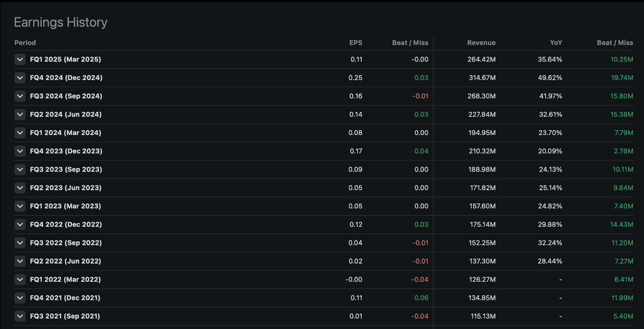The image size is (644, 329).
Task: Expand the FQ4 2021 (Dec 2021) row
Action: pos(20,298)
